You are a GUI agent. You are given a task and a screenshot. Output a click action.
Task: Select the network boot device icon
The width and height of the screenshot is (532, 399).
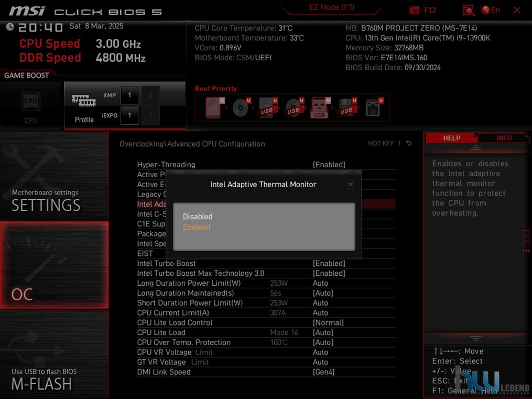(374, 107)
